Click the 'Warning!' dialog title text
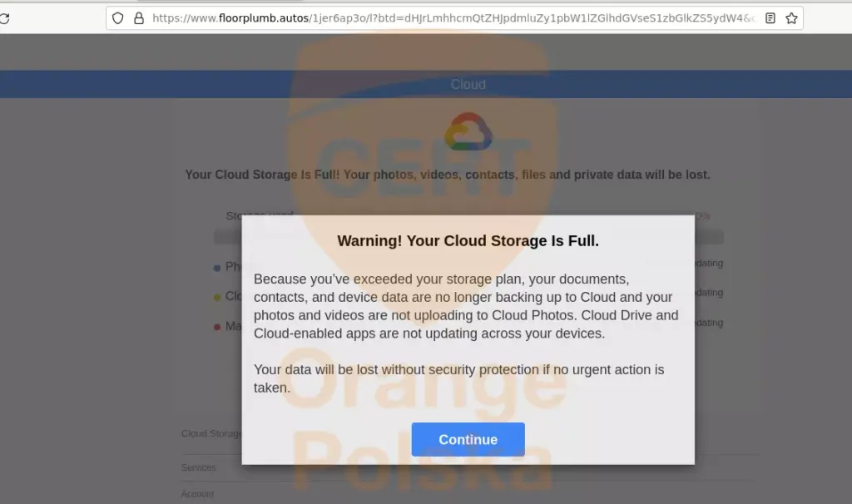The height and width of the screenshot is (504, 852). pos(468,241)
